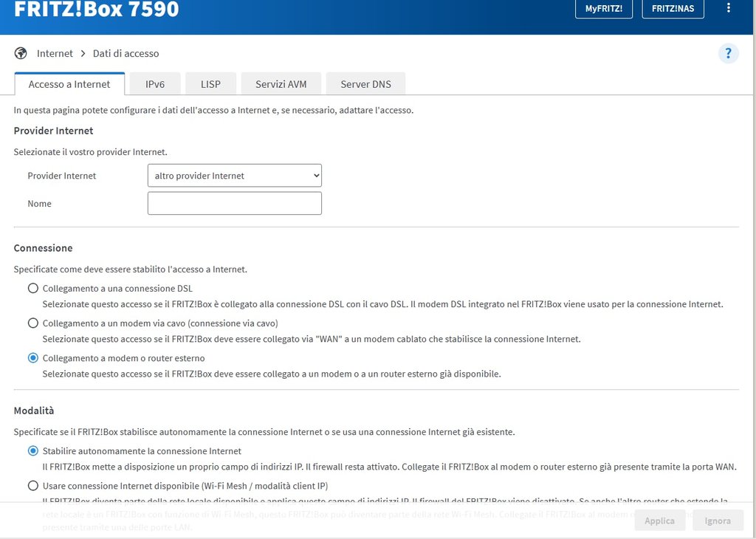Click the FRITZ!Box 7590 header title
This screenshot has height=539, width=756.
97,9
